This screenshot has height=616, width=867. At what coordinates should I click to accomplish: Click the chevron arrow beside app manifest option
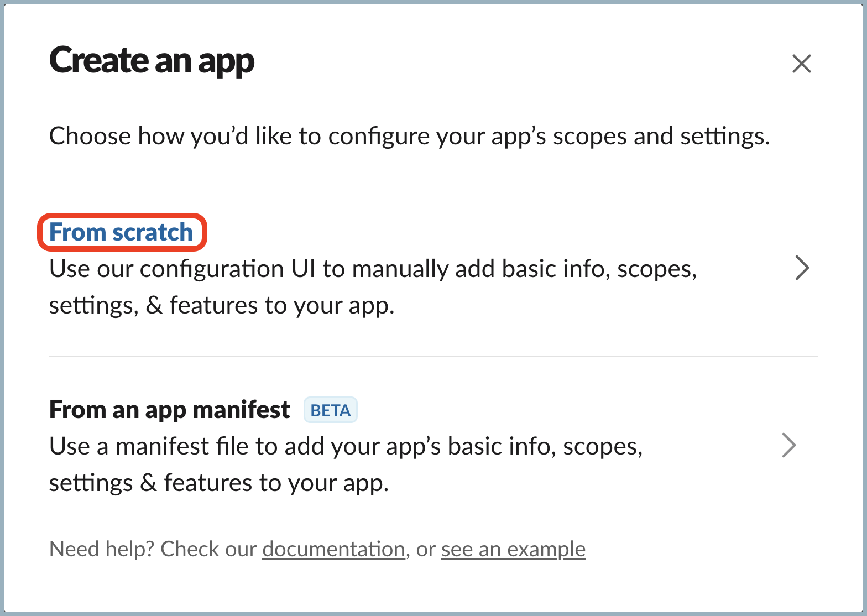pyautogui.click(x=789, y=446)
